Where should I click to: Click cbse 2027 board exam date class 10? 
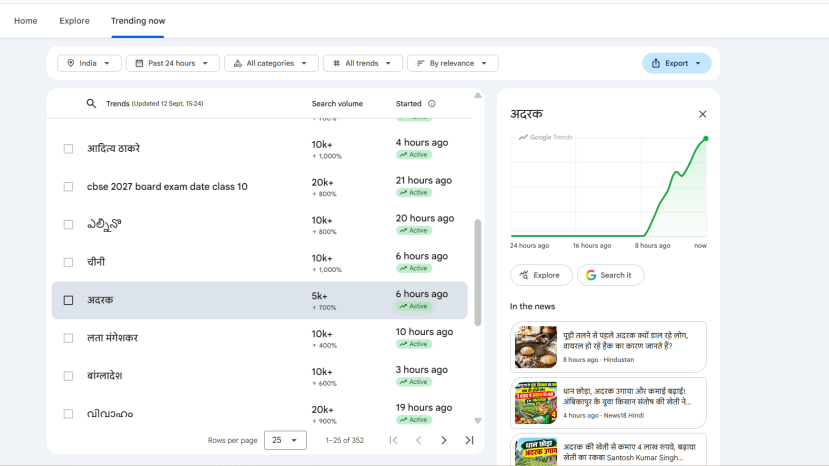coord(167,187)
